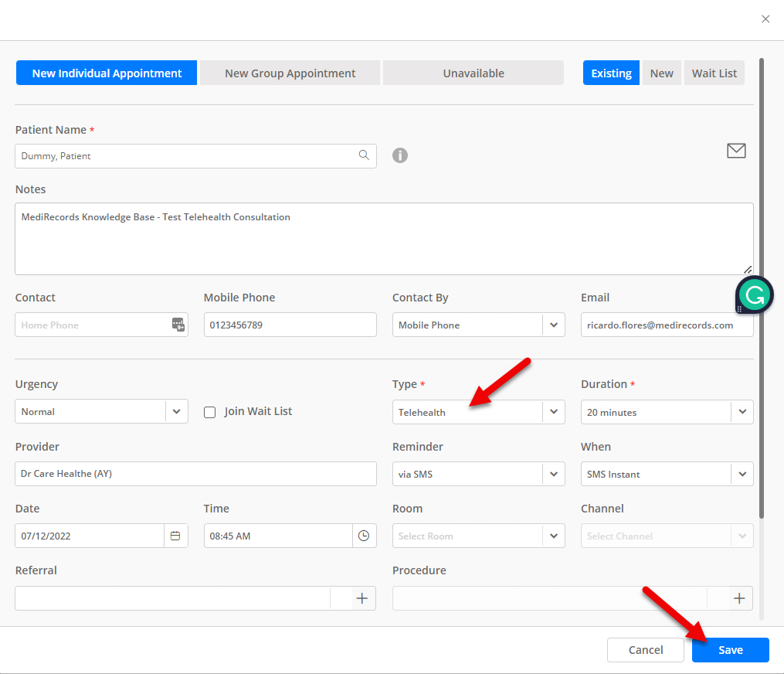This screenshot has height=674, width=784.
Task: Click the Notes resize handle
Action: 748,270
